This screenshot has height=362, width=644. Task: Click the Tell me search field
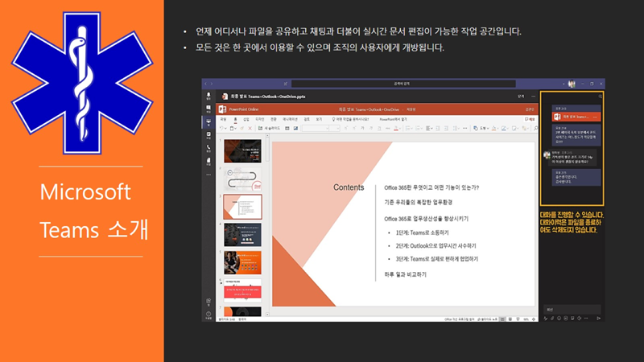[350, 119]
